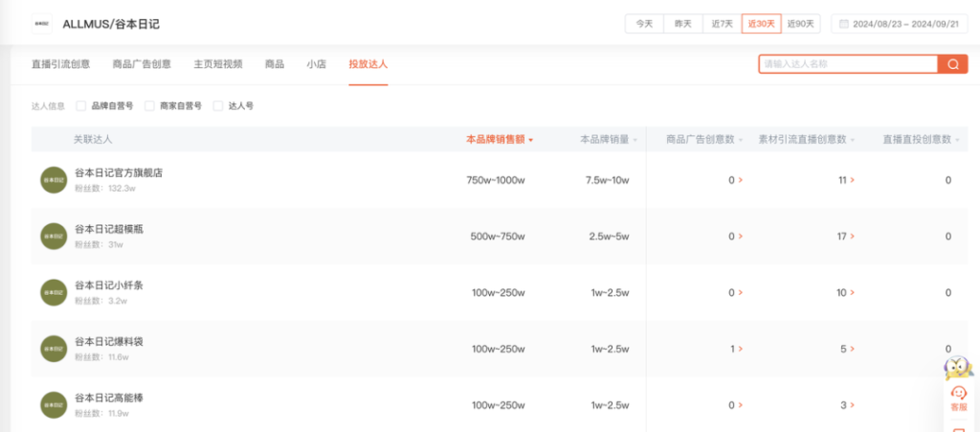Sort by 本品牌销售额 column

pyautogui.click(x=500, y=140)
